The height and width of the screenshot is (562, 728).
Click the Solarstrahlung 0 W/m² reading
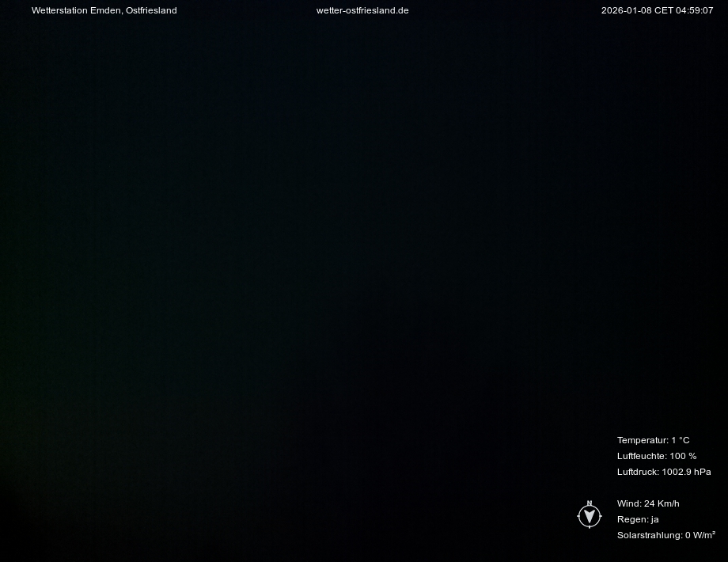[x=666, y=535]
